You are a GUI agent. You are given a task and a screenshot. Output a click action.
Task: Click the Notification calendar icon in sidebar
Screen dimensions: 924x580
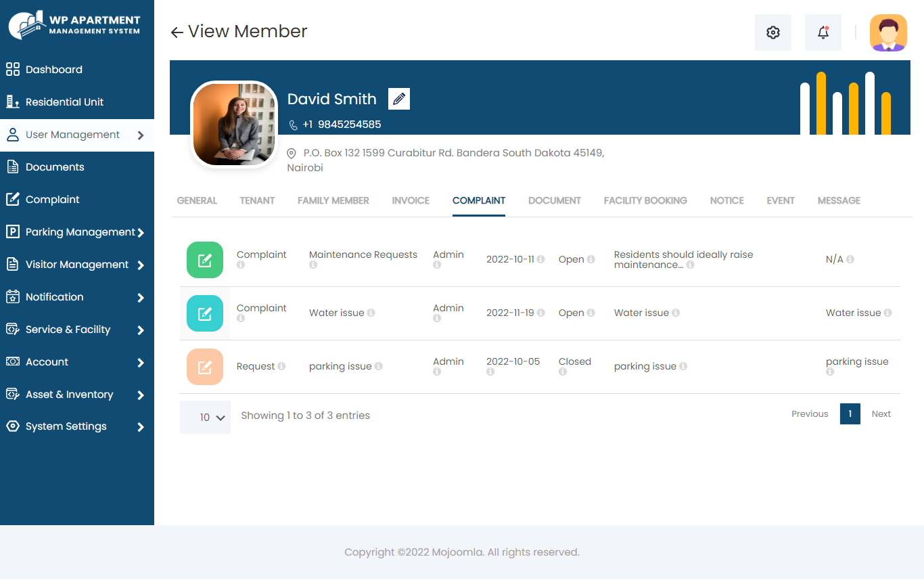point(12,296)
